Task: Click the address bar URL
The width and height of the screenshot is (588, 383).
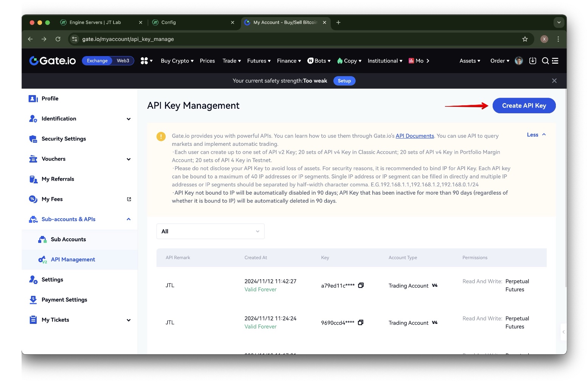Action: 128,39
